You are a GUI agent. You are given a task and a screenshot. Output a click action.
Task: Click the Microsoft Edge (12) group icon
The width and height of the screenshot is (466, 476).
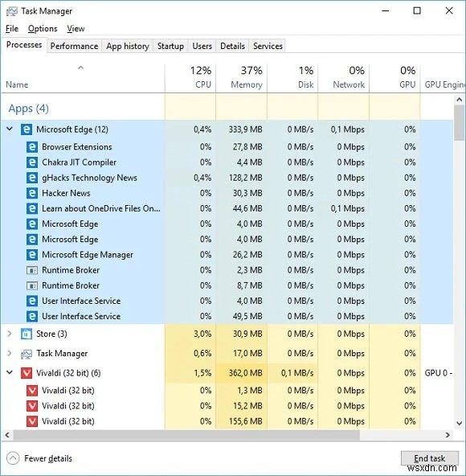coord(27,129)
